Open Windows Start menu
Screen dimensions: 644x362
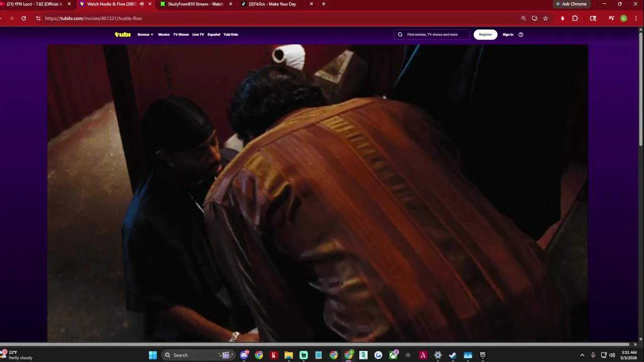point(153,355)
